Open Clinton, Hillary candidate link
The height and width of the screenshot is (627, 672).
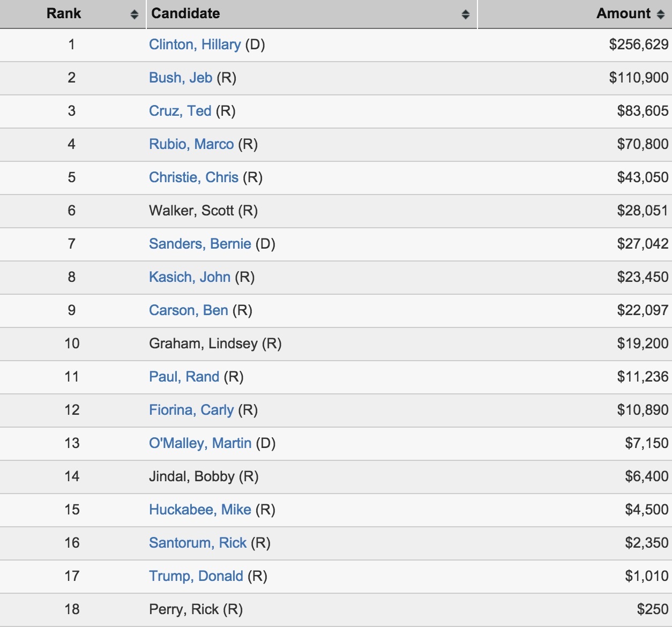[195, 44]
